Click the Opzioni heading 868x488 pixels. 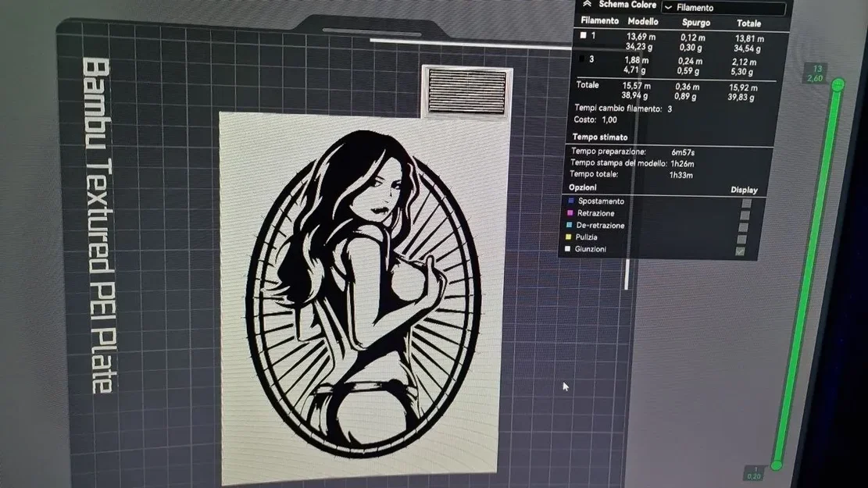pos(582,187)
